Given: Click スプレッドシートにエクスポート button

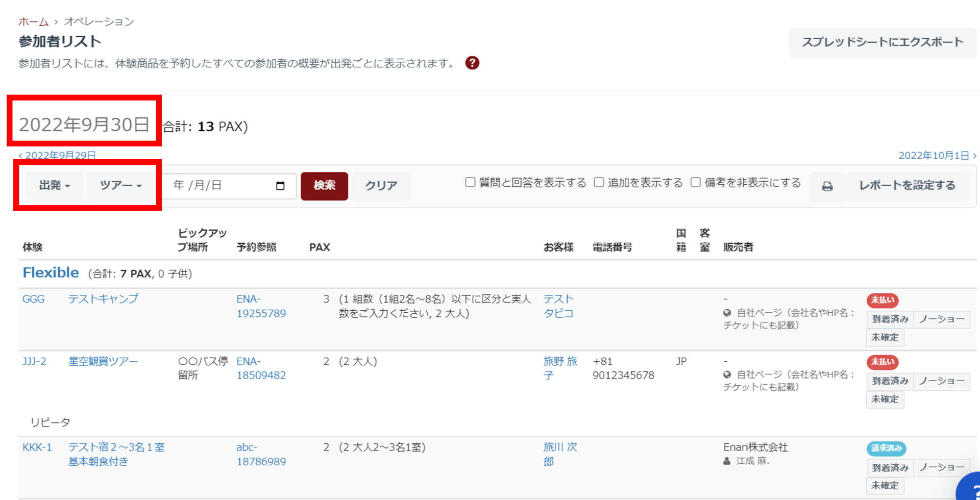Looking at the screenshot, I should coord(882,42).
